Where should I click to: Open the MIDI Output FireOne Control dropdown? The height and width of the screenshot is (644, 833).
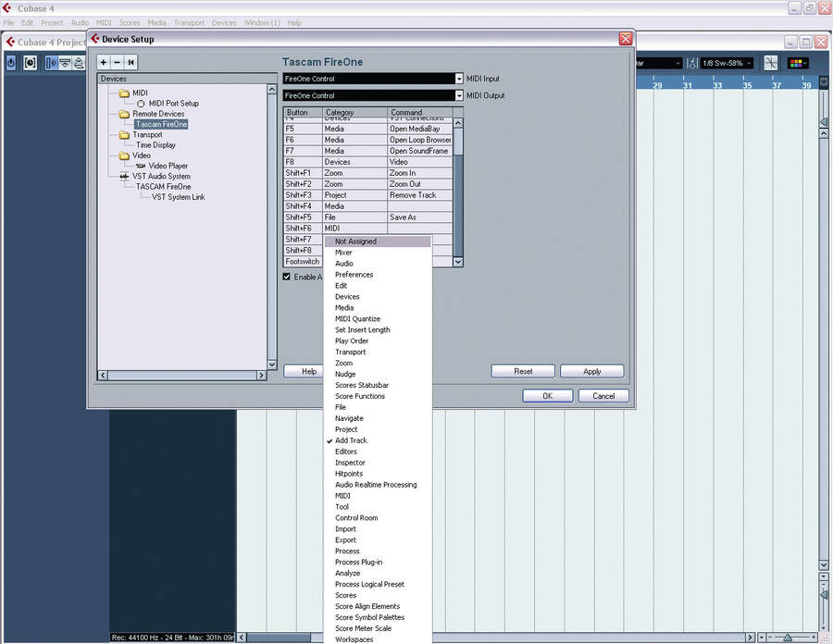459,95
